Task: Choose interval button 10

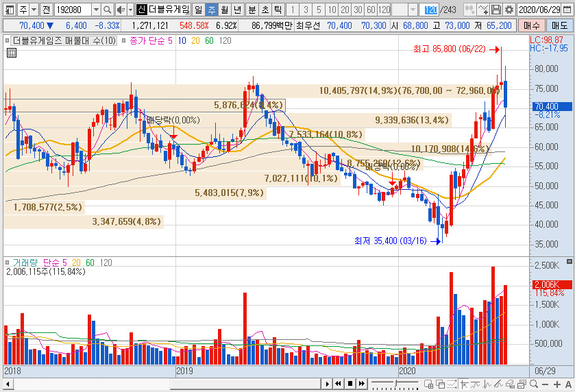Action: click(x=332, y=10)
